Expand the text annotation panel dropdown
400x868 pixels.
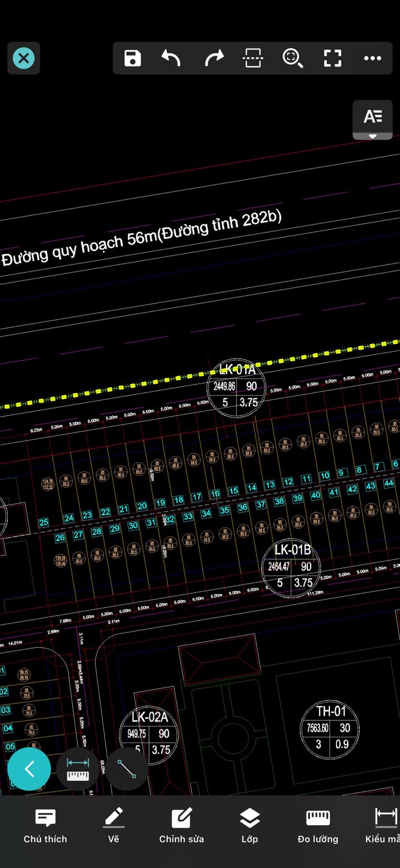pyautogui.click(x=372, y=120)
